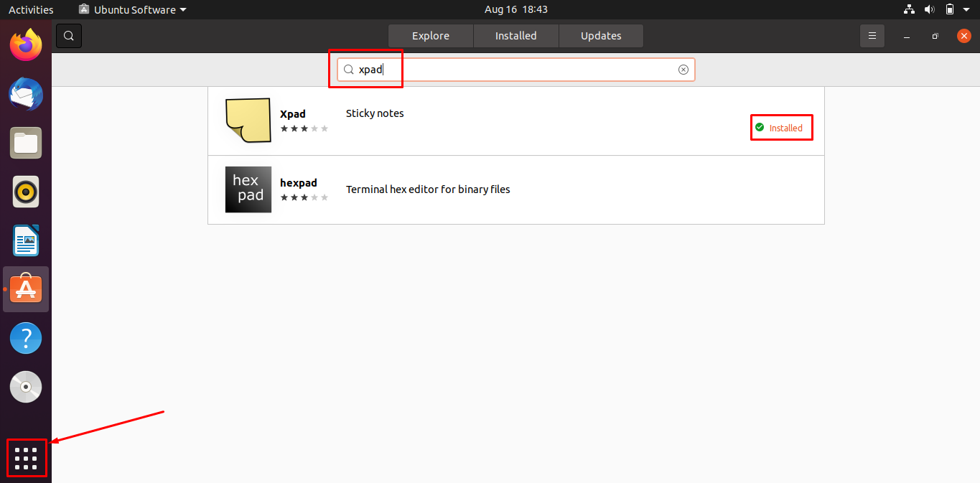
Task: Close the Ubuntu Software window
Action: [x=963, y=36]
